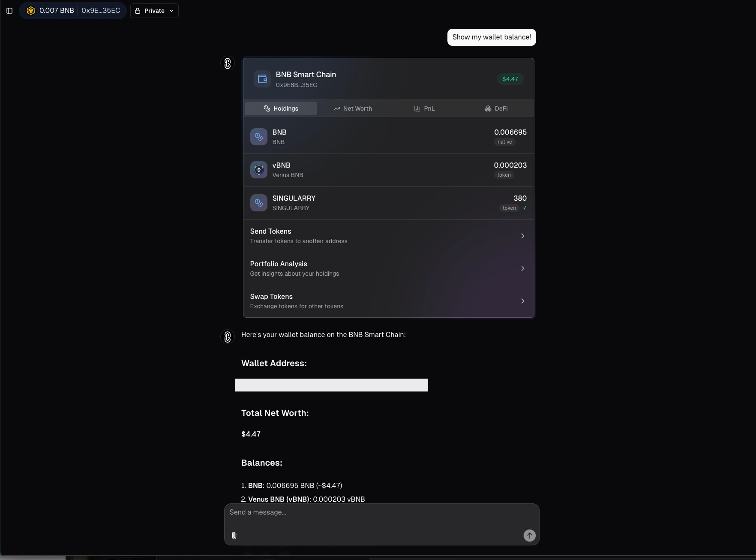
Task: Click the assistant avatar beside wallet card
Action: [x=228, y=63]
